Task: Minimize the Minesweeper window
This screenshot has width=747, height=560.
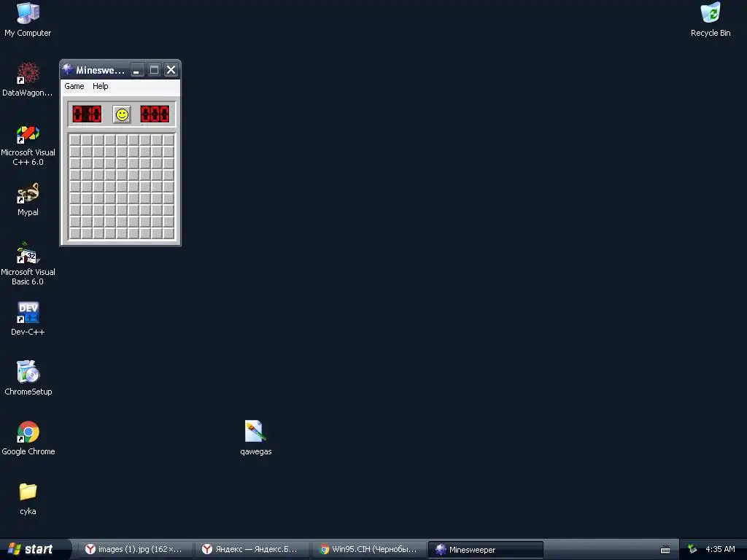Action: click(136, 70)
